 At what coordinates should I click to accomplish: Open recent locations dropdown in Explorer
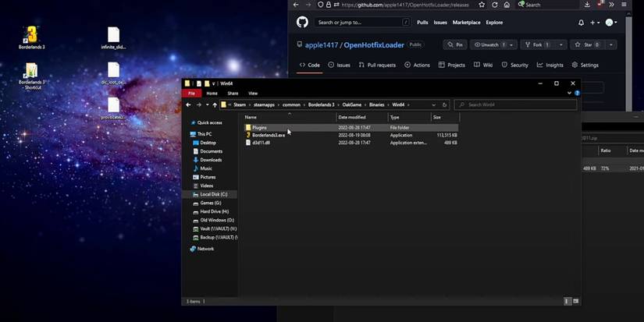pos(207,104)
